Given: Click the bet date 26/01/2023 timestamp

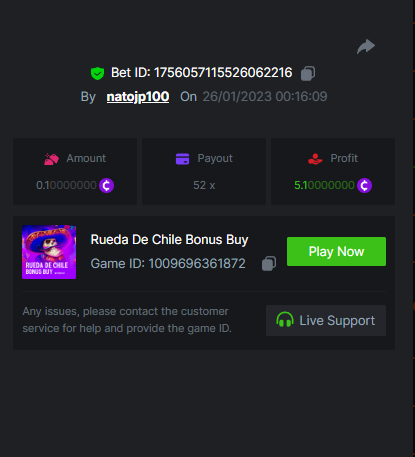Looking at the screenshot, I should click(265, 97).
